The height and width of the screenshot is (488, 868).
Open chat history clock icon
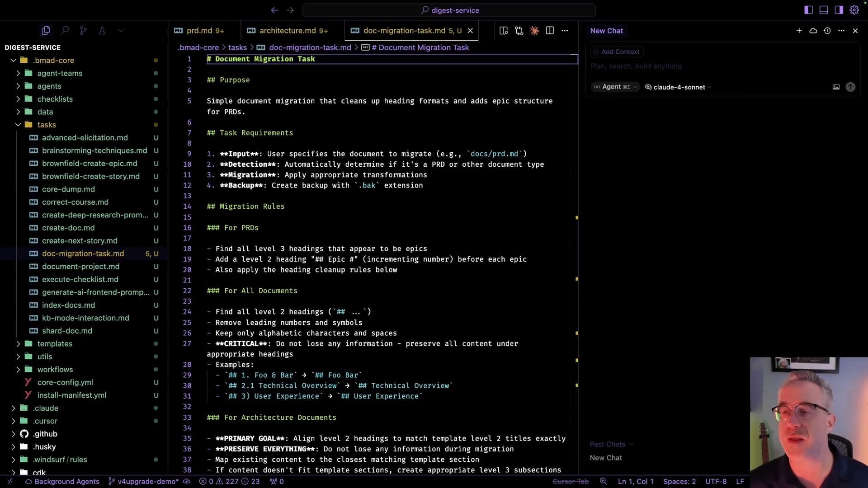tap(827, 31)
